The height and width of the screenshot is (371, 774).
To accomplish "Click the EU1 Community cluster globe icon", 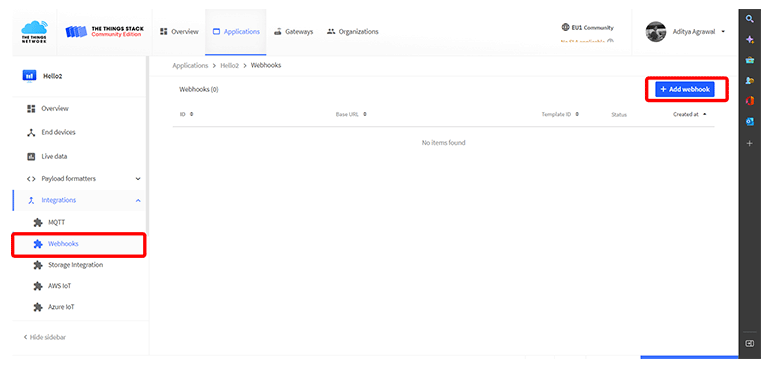I will (x=565, y=27).
